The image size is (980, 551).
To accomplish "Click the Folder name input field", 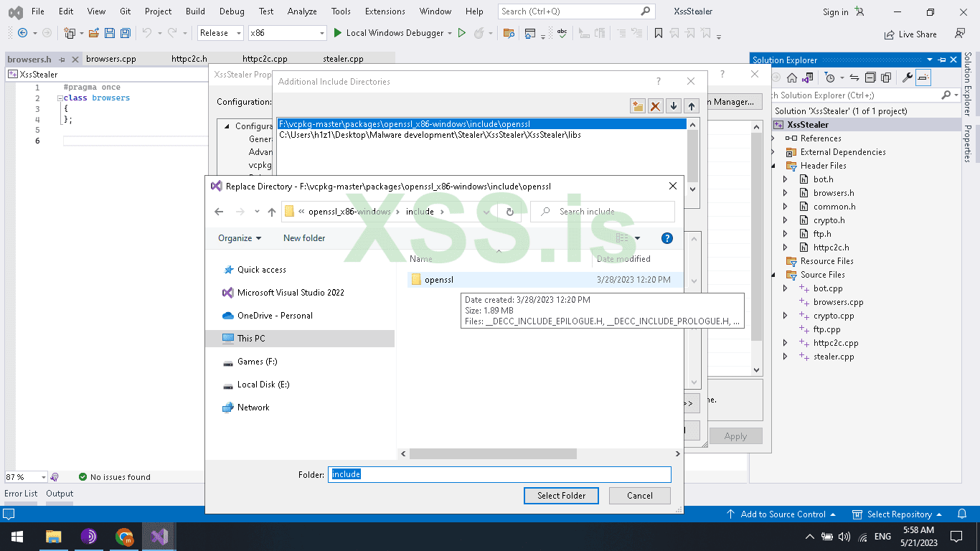I will tap(499, 474).
